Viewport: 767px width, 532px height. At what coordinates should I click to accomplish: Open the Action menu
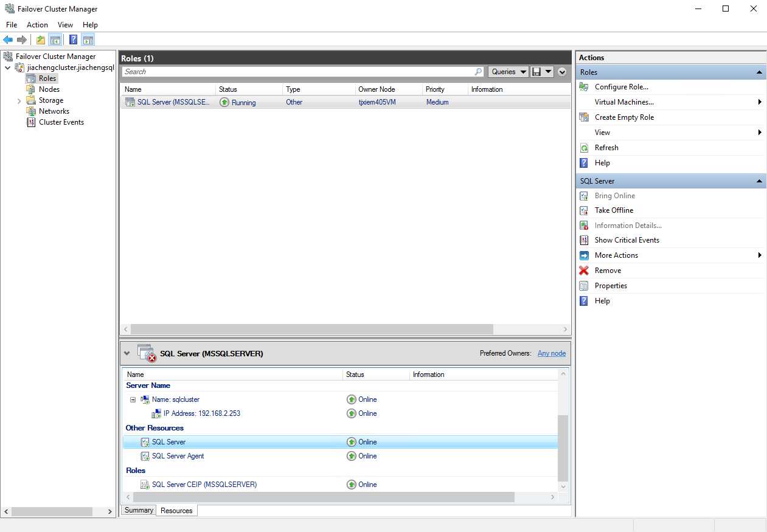(x=37, y=25)
